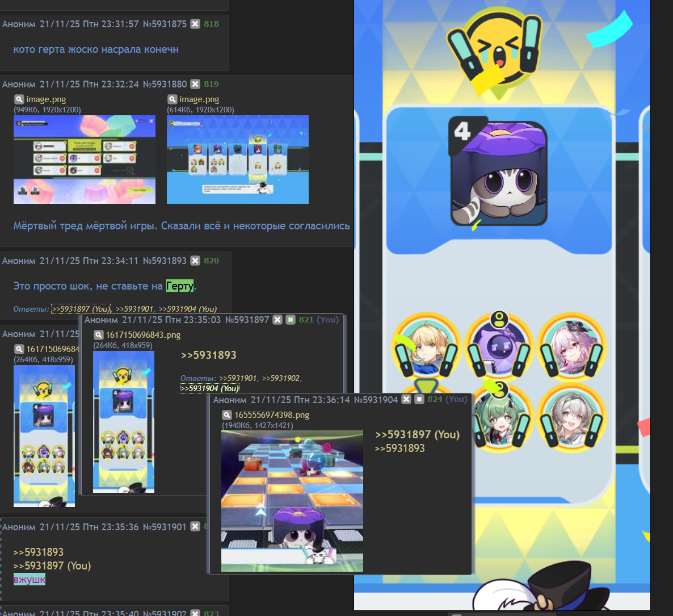Follow reply >>5931902 in popup №5931897
Screen dimensions: 673x616
click(x=281, y=379)
